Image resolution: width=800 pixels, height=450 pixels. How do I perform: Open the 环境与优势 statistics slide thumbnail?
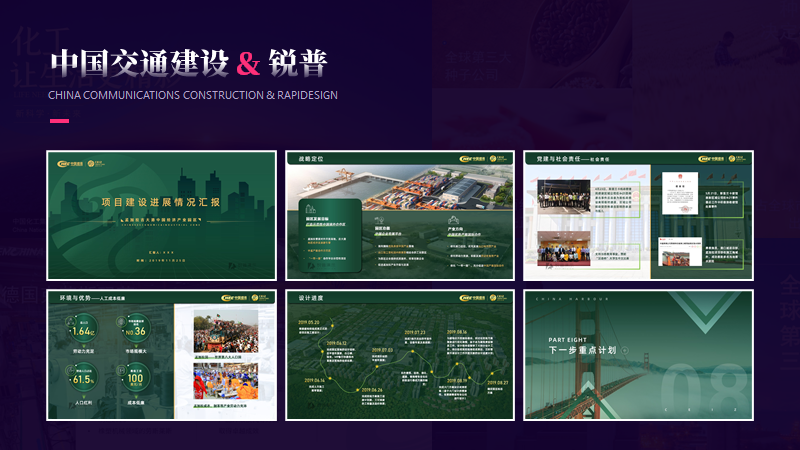point(161,355)
